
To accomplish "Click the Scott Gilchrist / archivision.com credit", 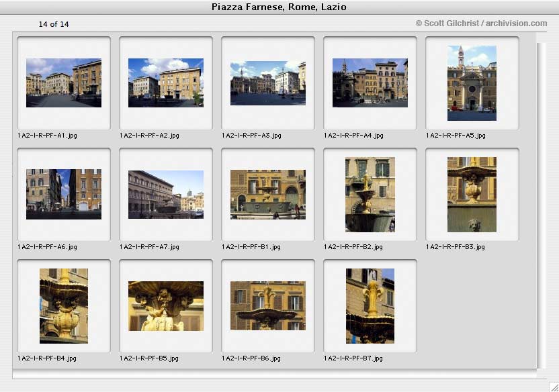I will coord(481,23).
